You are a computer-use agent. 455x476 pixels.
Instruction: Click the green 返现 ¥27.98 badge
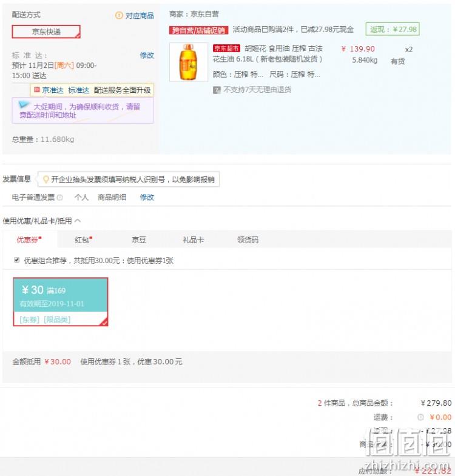393,30
